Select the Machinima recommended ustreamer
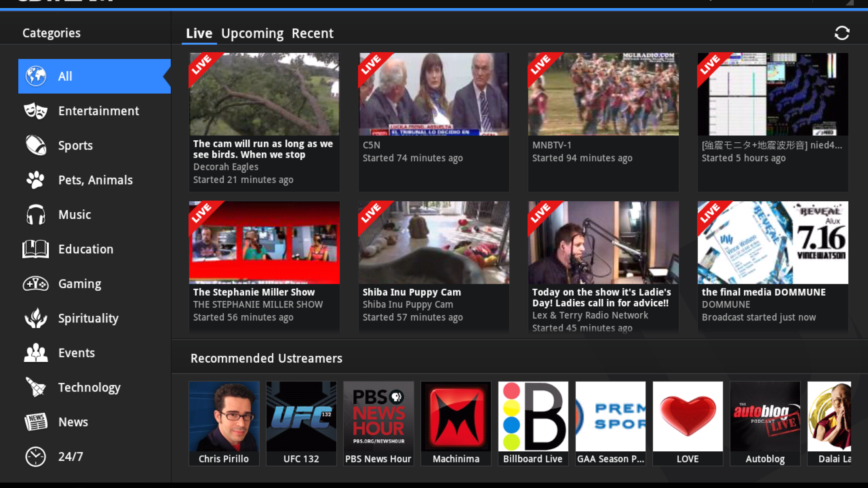 click(456, 423)
